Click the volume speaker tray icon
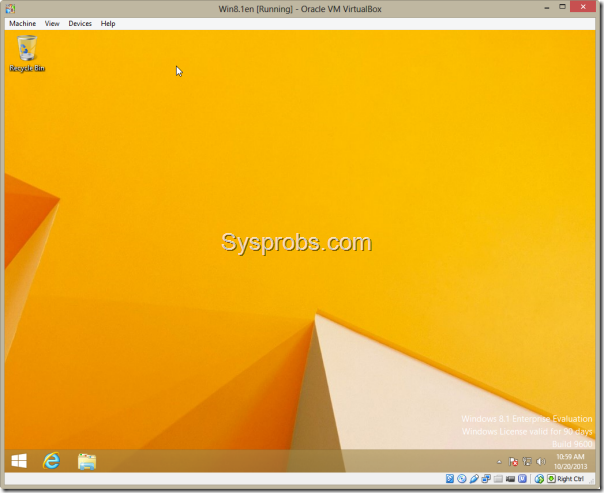604x493 pixels. 541,461
